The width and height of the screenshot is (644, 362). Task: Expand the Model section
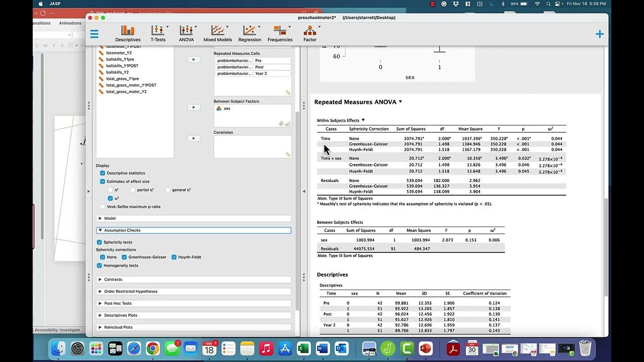click(194, 218)
